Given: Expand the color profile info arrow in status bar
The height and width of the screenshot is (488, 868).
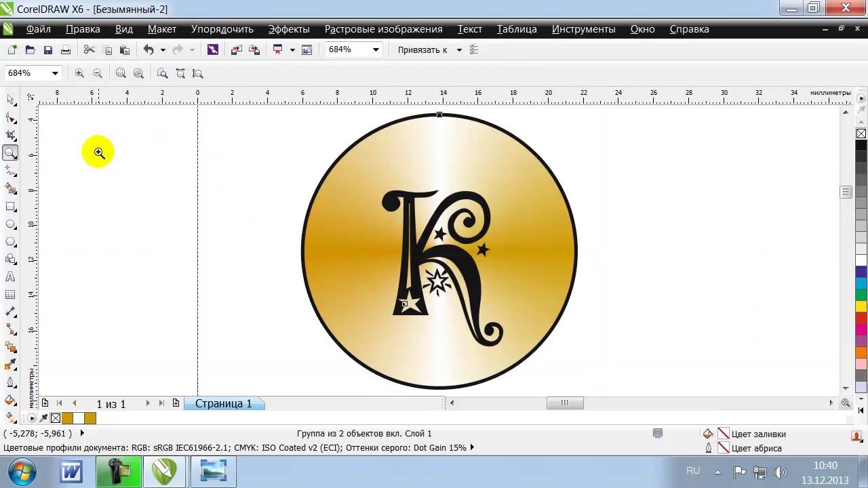Looking at the screenshot, I should [x=472, y=447].
